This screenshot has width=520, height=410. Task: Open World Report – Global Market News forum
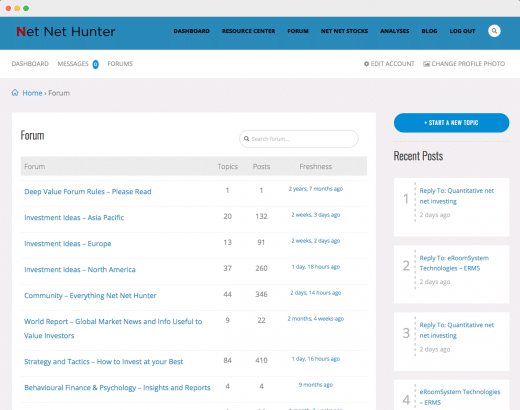pos(113,328)
